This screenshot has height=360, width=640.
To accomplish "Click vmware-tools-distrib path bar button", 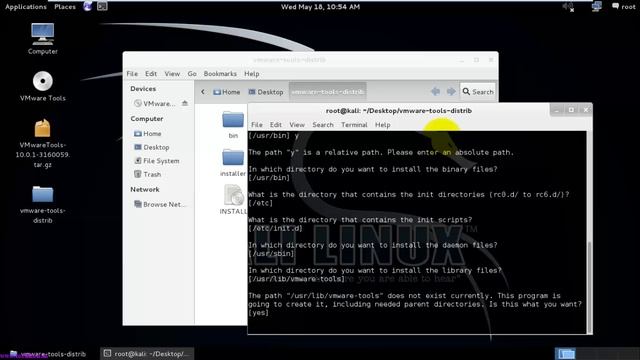I will pos(327,92).
